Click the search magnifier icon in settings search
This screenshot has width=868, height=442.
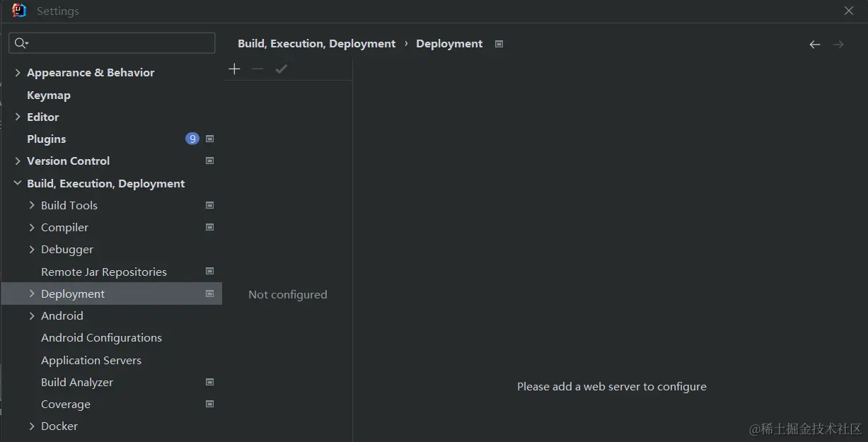(x=21, y=43)
